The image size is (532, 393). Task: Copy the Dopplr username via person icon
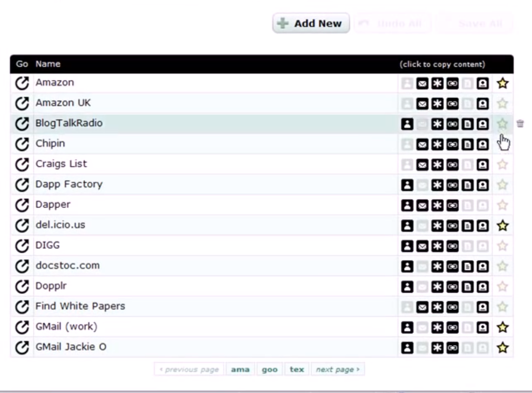pyautogui.click(x=407, y=287)
